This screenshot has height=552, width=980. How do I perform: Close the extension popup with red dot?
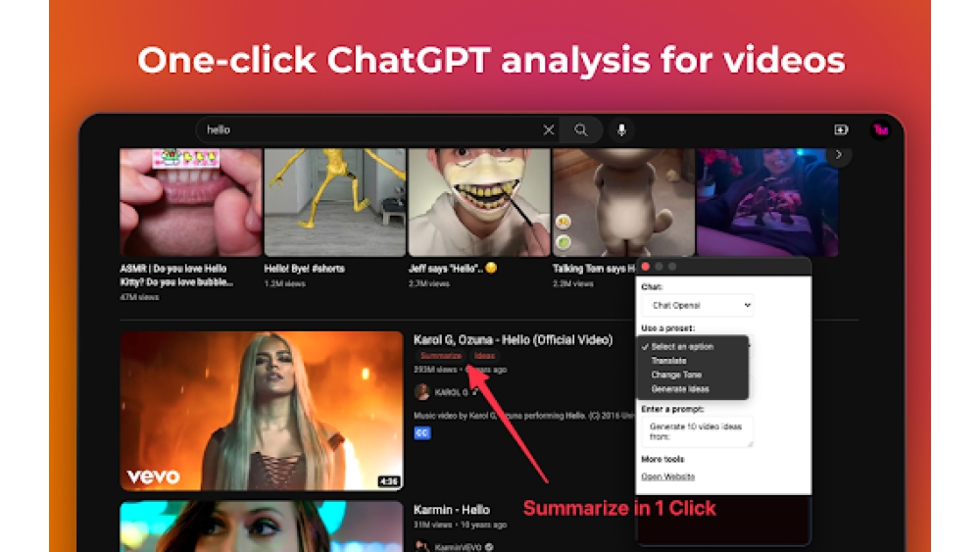(x=646, y=267)
